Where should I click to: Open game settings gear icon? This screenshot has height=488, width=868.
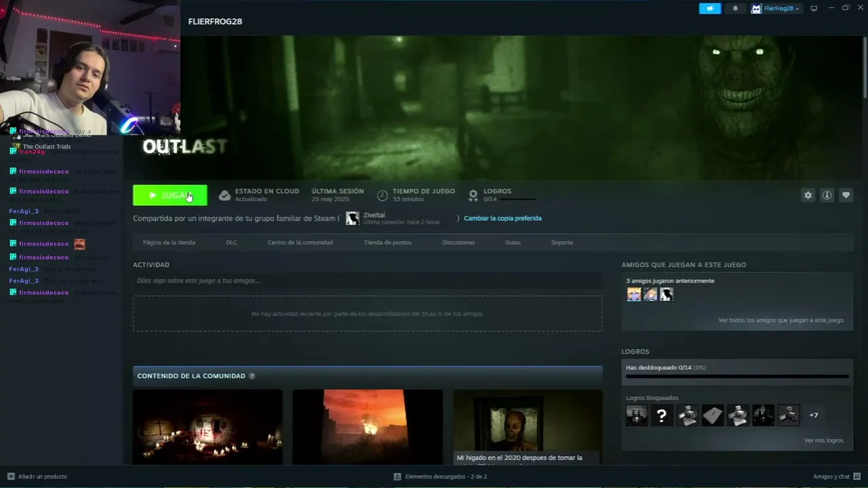pyautogui.click(x=808, y=195)
